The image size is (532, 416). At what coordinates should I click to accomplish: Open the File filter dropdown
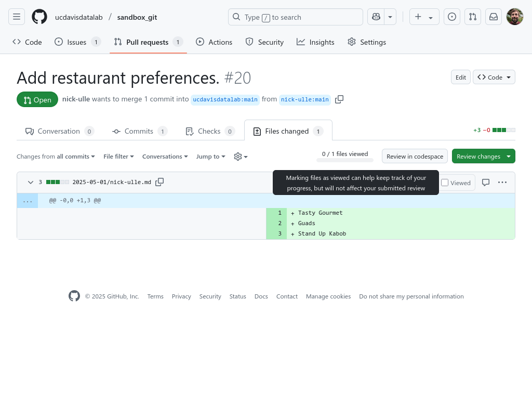118,157
